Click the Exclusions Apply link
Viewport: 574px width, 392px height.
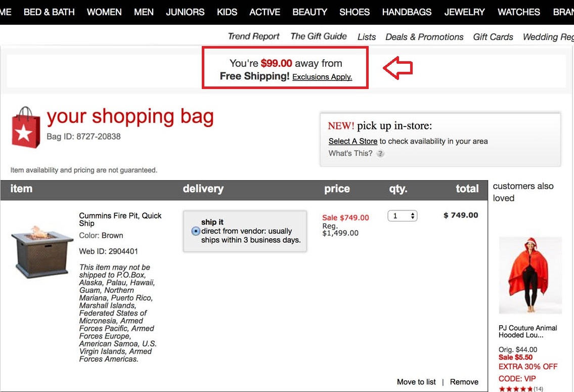pyautogui.click(x=322, y=77)
